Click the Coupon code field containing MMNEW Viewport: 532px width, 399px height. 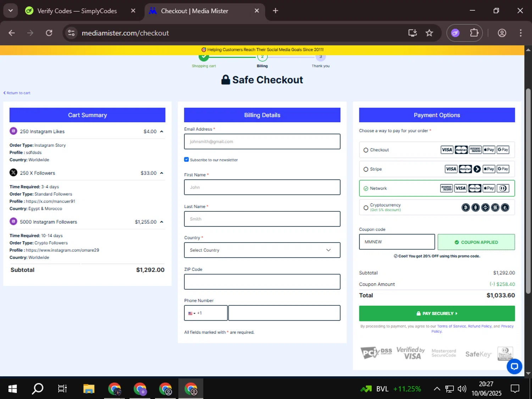[x=397, y=242]
